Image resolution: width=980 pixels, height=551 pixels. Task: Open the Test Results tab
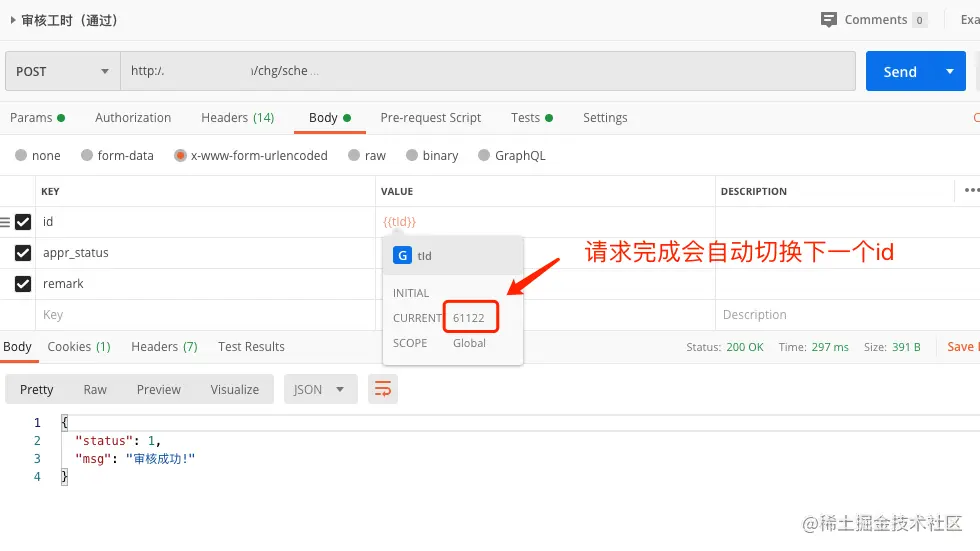(x=251, y=347)
